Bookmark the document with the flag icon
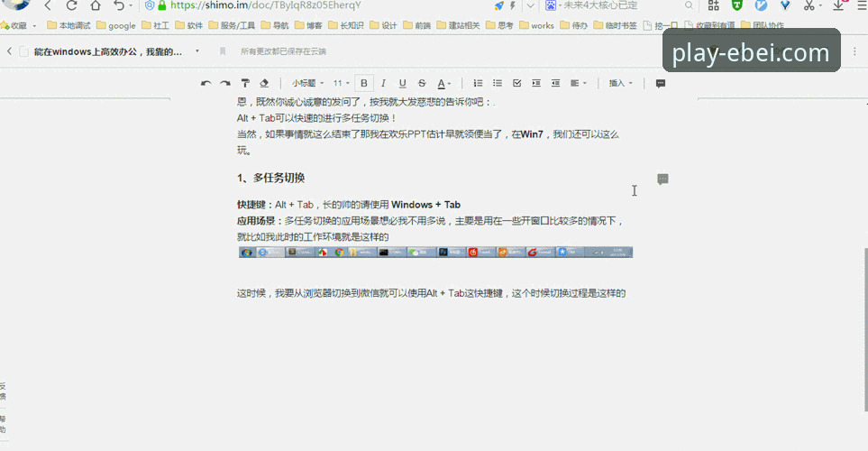This screenshot has height=451, width=868. click(223, 51)
